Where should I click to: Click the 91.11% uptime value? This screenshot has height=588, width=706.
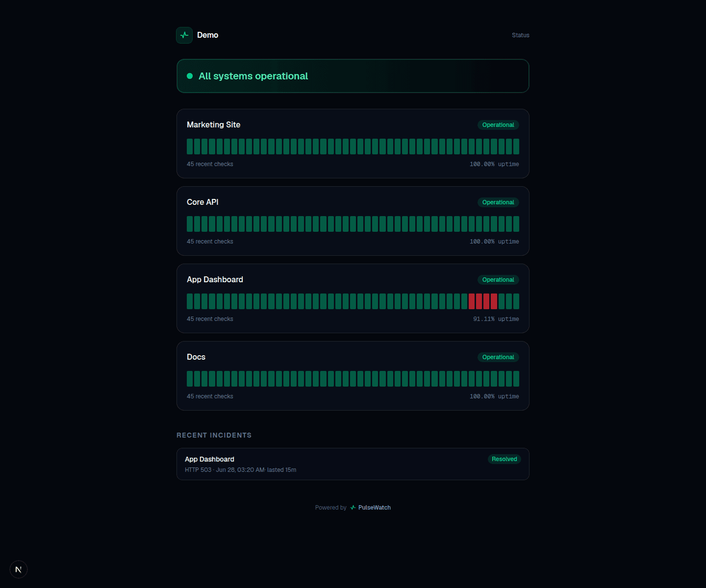pos(496,319)
